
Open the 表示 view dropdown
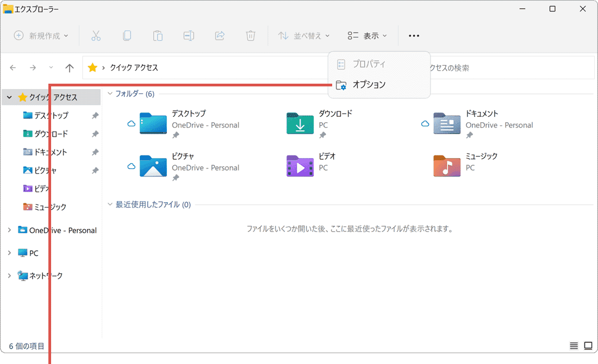coord(367,36)
